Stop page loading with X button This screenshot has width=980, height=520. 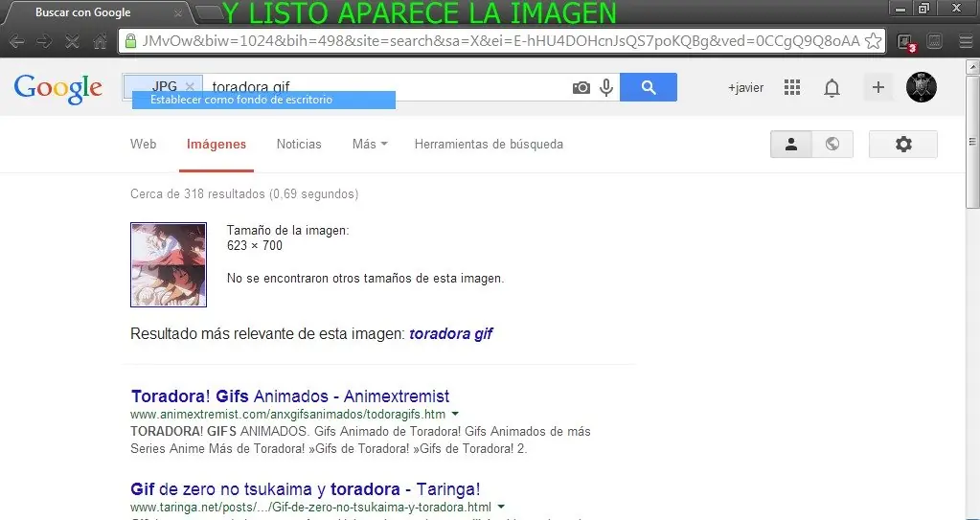73,42
